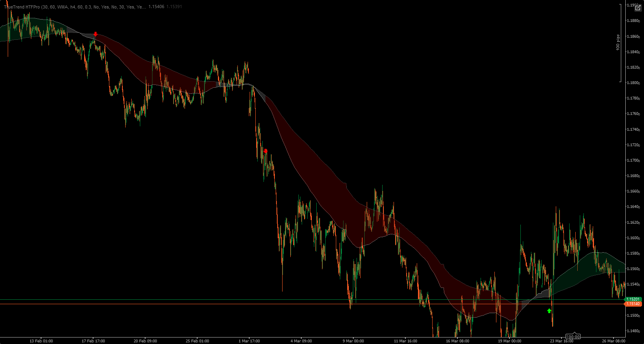Image resolution: width=644 pixels, height=344 pixels.
Task: Click the 1.1880 price axis label
Action: pyautogui.click(x=633, y=21)
